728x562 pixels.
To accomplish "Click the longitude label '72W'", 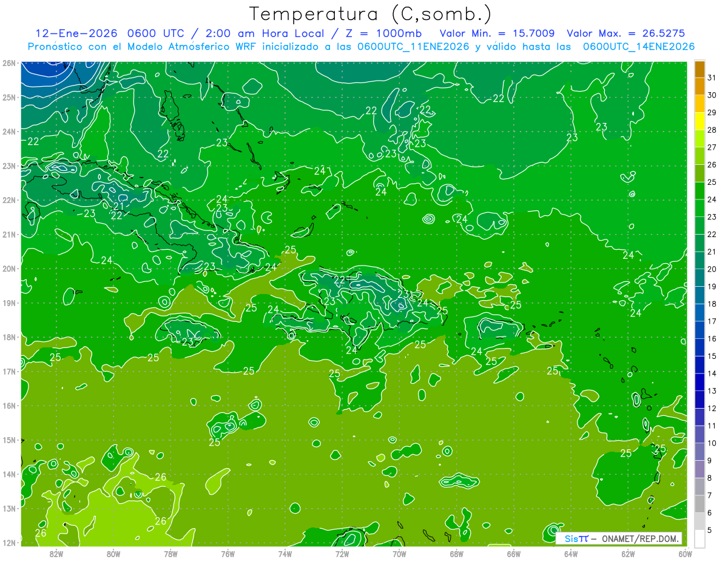I will click(x=342, y=554).
